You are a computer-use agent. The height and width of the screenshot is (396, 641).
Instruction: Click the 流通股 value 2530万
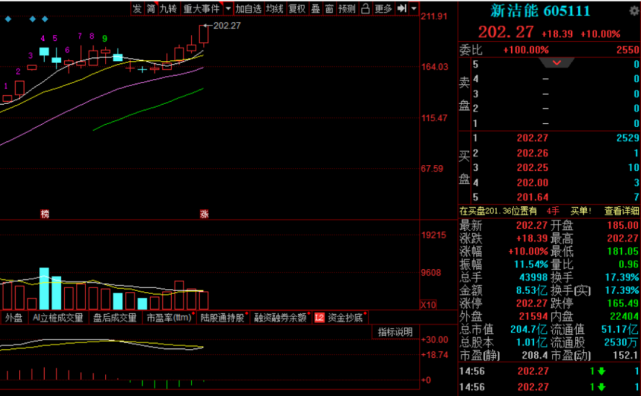(x=621, y=342)
